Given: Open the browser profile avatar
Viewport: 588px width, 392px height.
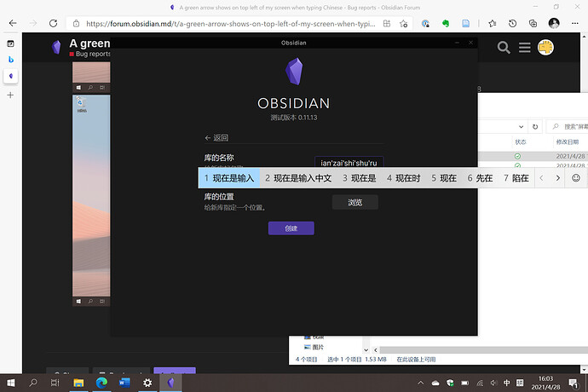Looking at the screenshot, I should point(554,23).
